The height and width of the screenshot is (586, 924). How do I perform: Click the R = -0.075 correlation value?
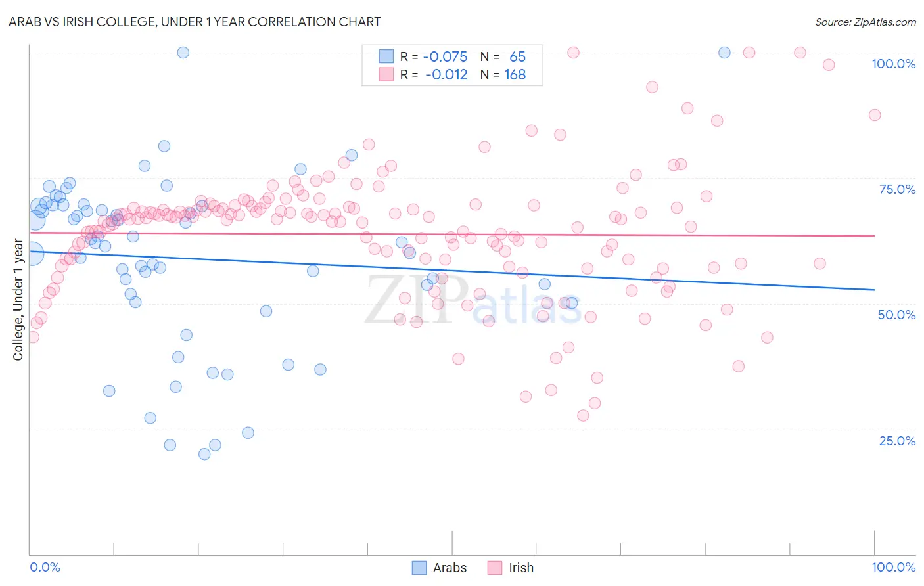pos(434,56)
